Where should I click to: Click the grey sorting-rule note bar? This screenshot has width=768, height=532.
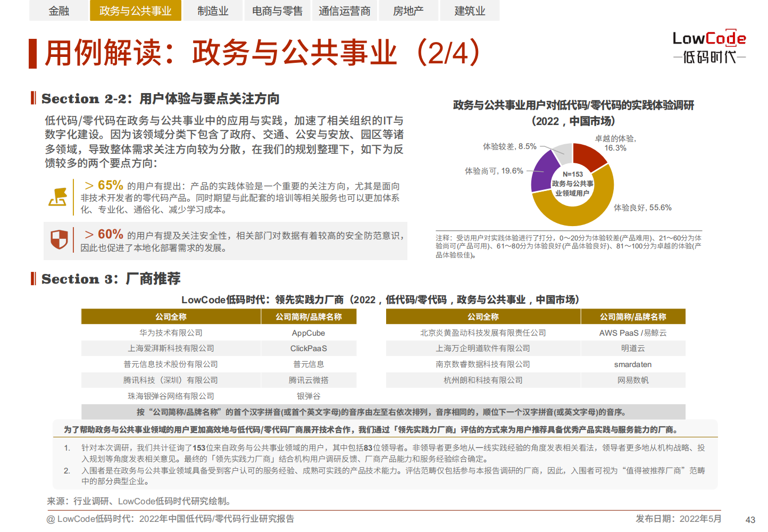click(x=383, y=412)
